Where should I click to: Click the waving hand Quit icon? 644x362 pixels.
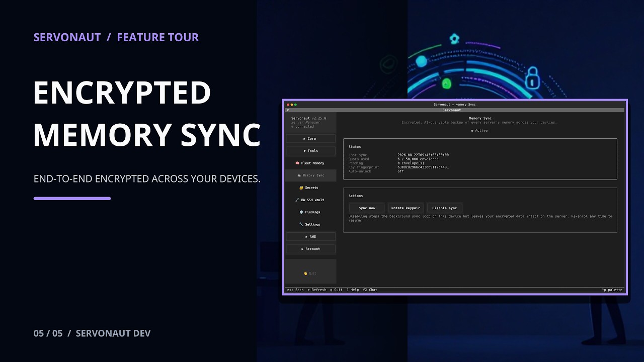coord(305,274)
